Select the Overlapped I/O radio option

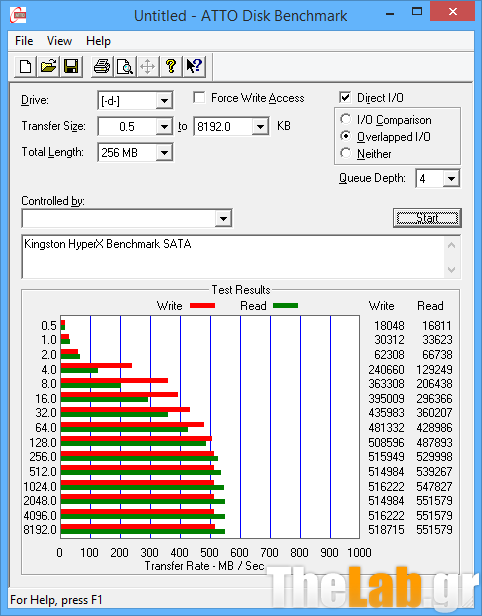coord(345,136)
